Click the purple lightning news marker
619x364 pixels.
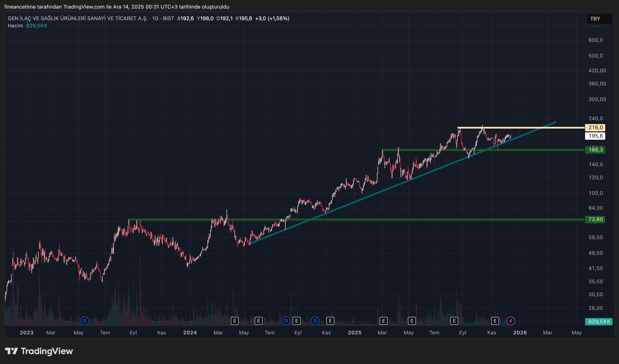pos(511,321)
